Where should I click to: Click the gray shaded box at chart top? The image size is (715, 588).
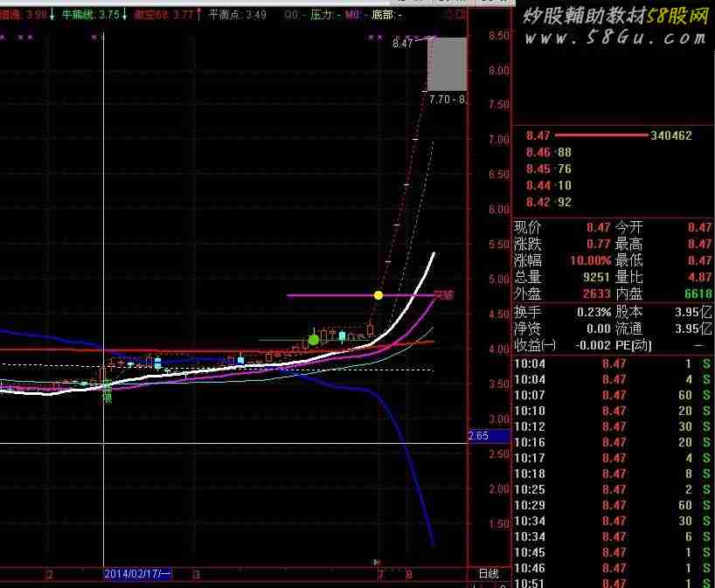tap(447, 64)
